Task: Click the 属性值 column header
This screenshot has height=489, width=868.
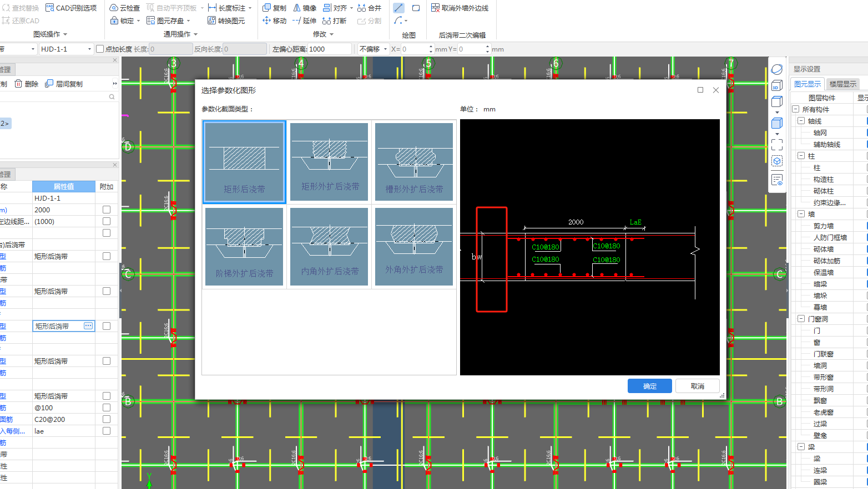Action: coord(64,186)
